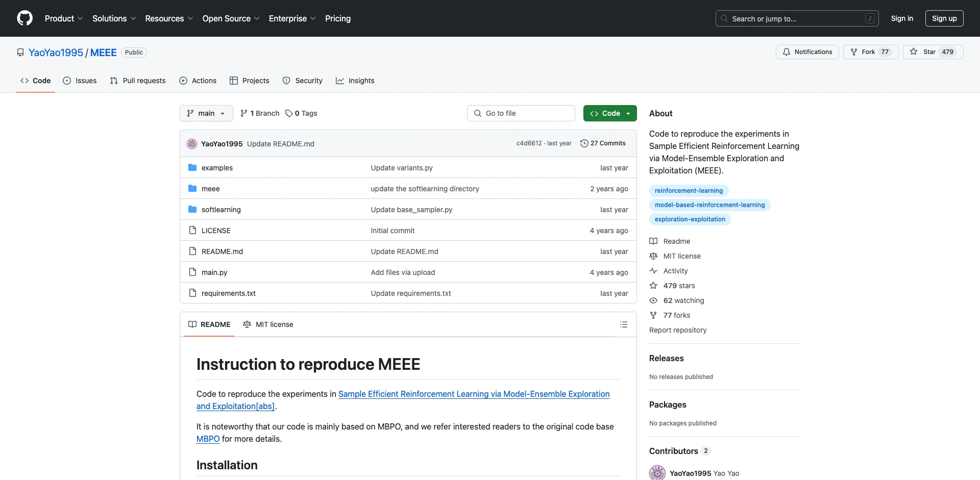Go to the Pricing page
The width and height of the screenshot is (980, 480).
(x=338, y=18)
